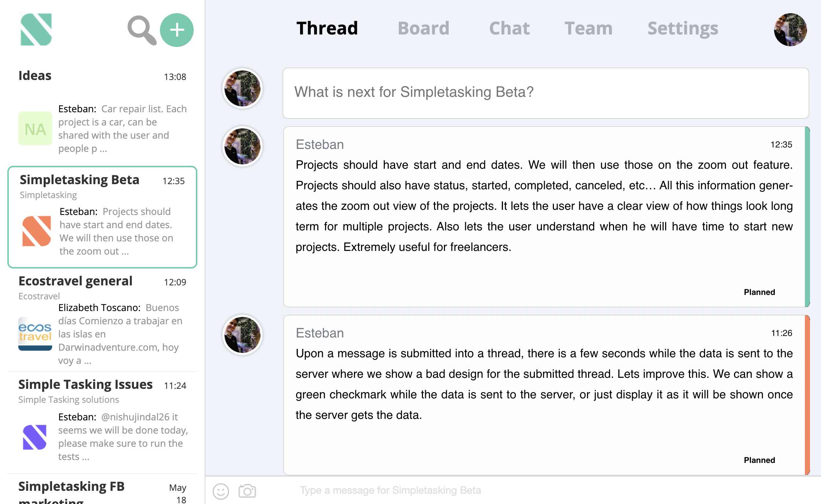Switch to the Thread tab
Image resolution: width=821 pixels, height=504 pixels.
click(x=327, y=29)
